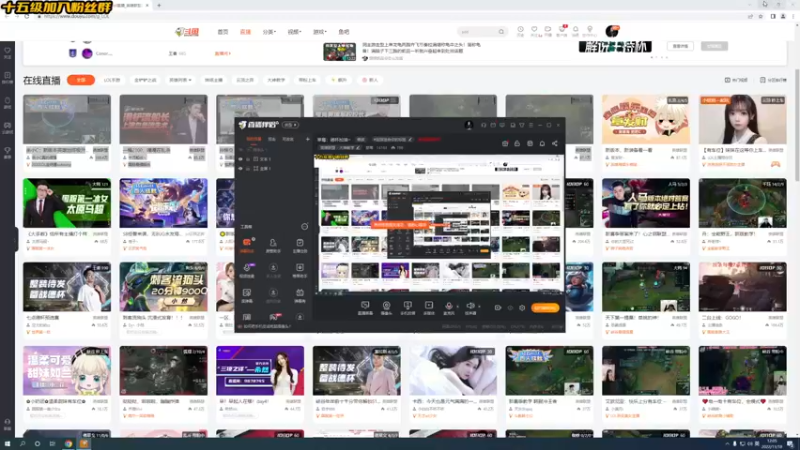The width and height of the screenshot is (800, 450).
Task: Open a new browser tab
Action: coord(159,5)
